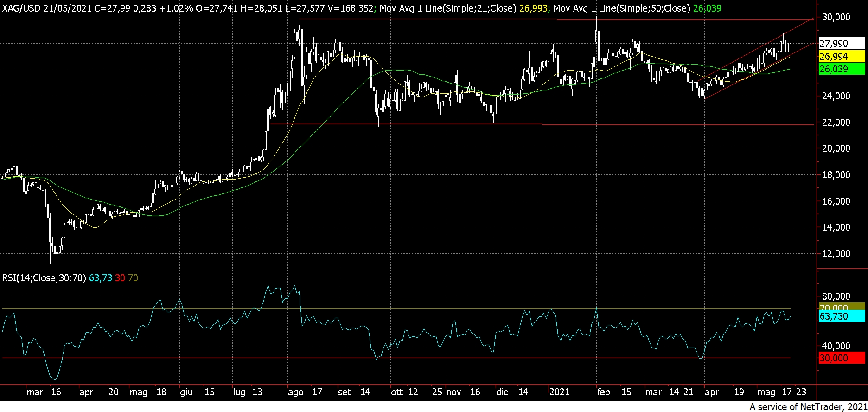Screen dimensions: 868x412
Task: Click the 'set' date axis label
Action: pos(345,392)
